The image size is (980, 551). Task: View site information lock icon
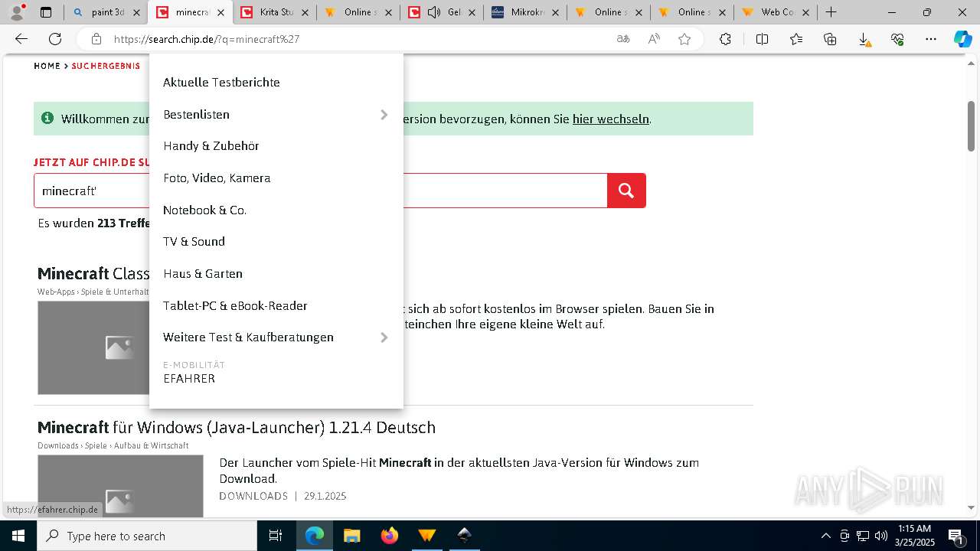[x=96, y=39]
